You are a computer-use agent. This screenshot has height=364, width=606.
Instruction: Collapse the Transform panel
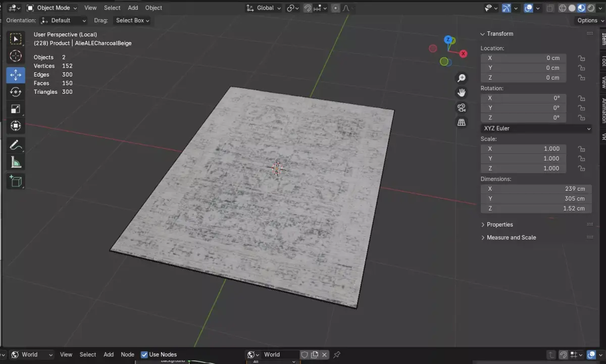[497, 34]
